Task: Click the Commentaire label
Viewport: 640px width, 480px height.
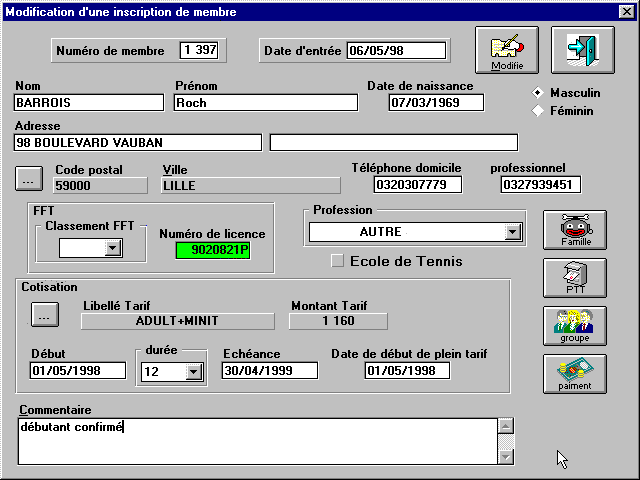Action: [x=55, y=409]
